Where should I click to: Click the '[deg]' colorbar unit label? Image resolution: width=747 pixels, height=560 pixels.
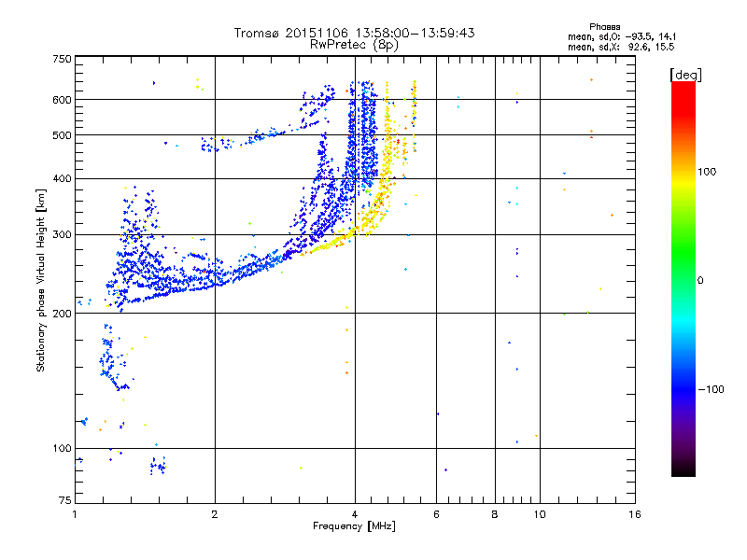[685, 76]
